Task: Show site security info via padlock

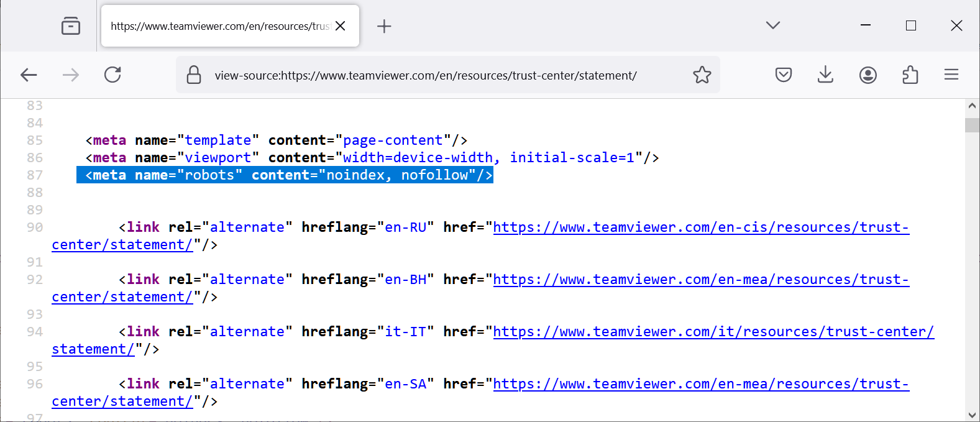Action: 194,75
